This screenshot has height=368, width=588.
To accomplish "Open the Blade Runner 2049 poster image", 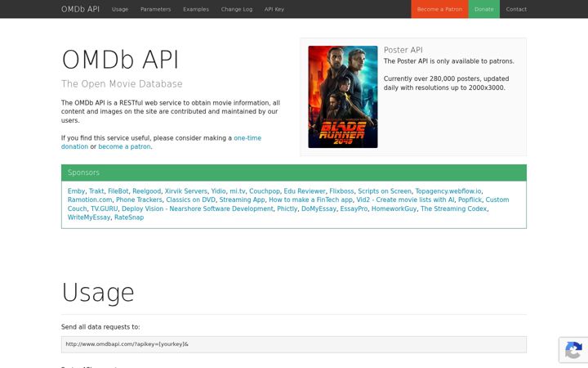I will click(x=343, y=96).
